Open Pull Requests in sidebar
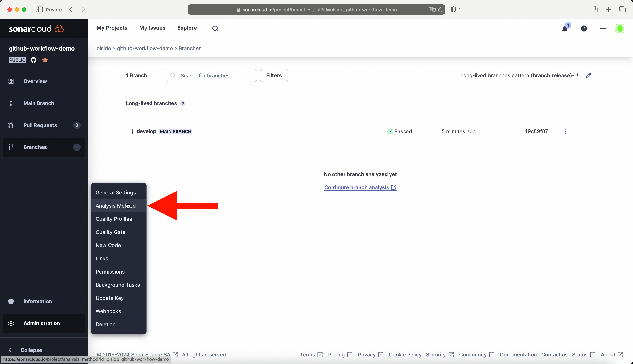Image resolution: width=633 pixels, height=364 pixels. (x=40, y=125)
